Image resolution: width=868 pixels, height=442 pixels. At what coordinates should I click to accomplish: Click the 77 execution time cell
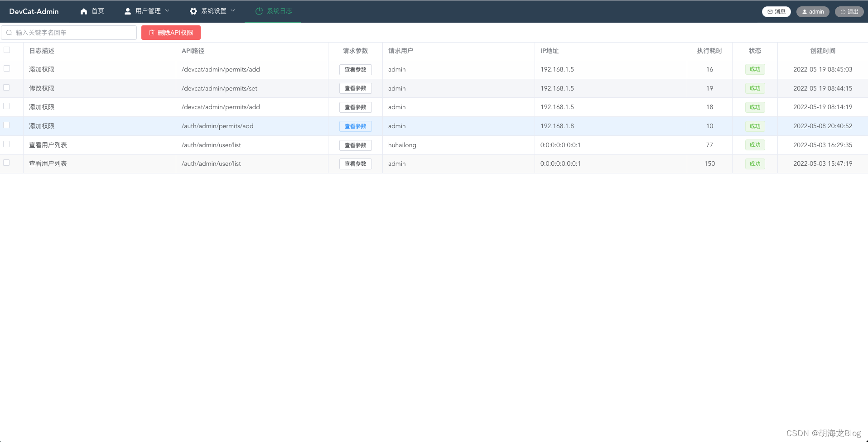(x=709, y=145)
